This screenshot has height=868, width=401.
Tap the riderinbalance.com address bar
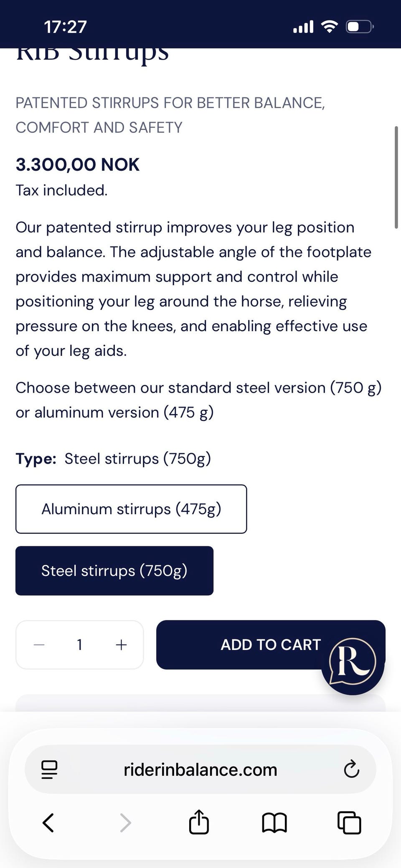click(200, 769)
